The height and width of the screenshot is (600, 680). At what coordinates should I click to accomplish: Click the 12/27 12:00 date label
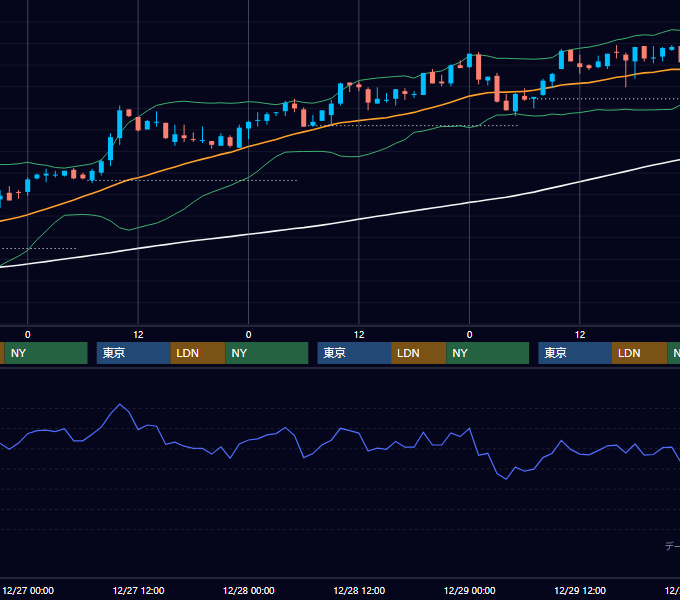(138, 590)
